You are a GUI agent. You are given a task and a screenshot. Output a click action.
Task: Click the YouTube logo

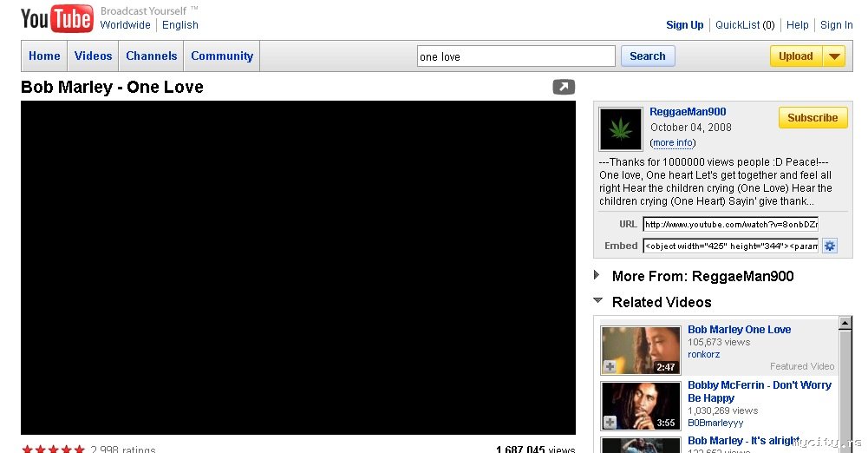[x=56, y=17]
